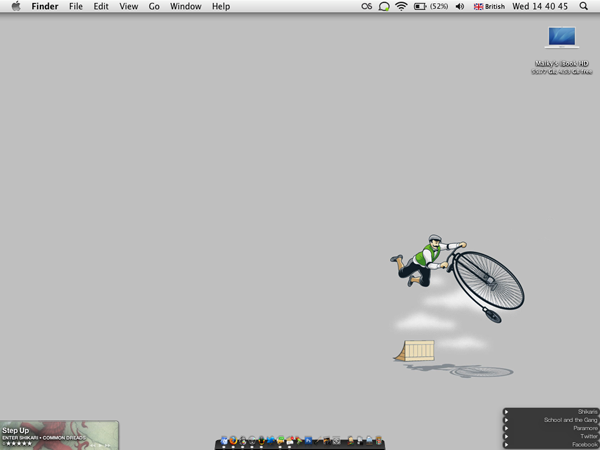Click play button in music widget

point(100,445)
